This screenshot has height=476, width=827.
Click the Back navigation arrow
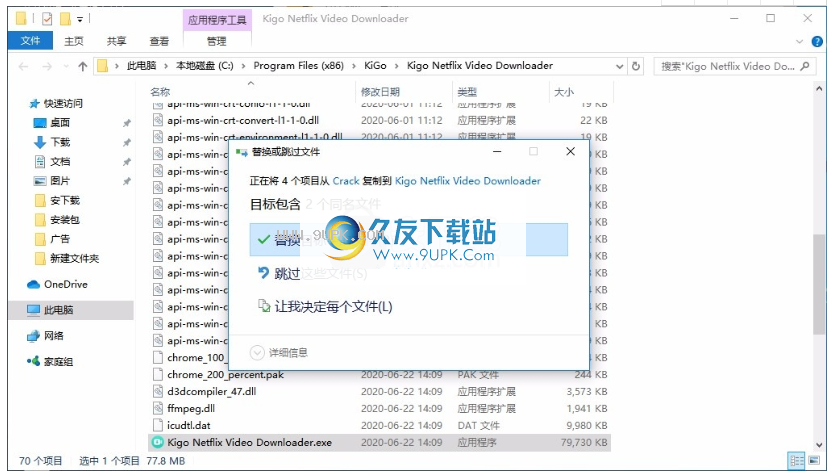click(23, 66)
